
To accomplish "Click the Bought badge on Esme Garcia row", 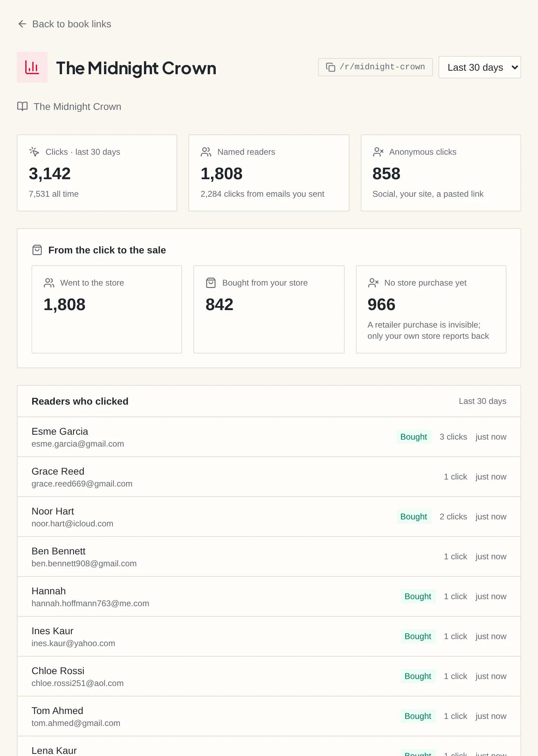I will coord(414,437).
